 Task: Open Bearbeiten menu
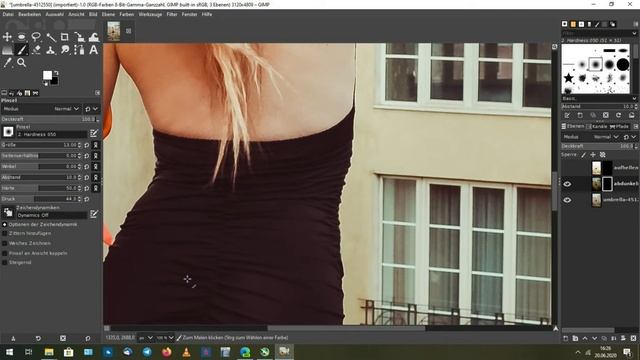tap(29, 14)
